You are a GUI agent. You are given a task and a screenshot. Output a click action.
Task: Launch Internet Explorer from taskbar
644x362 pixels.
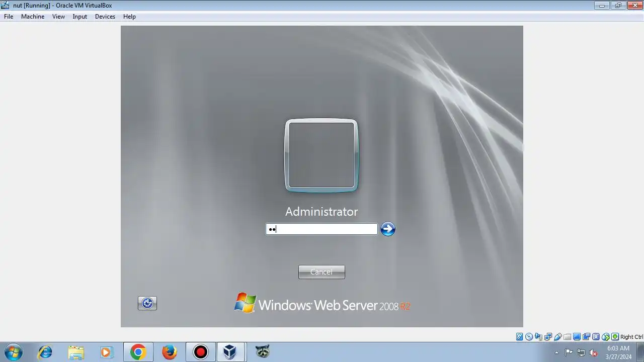tap(45, 352)
